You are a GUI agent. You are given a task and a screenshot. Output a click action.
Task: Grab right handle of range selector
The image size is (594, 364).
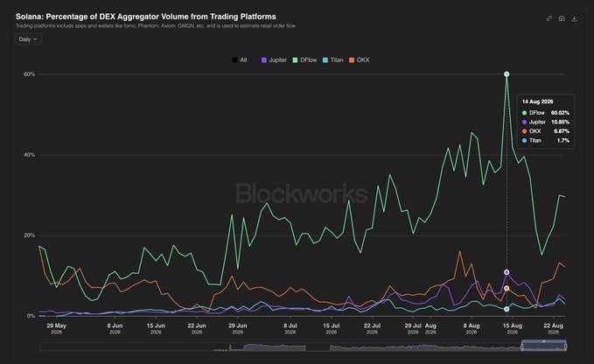pos(566,346)
